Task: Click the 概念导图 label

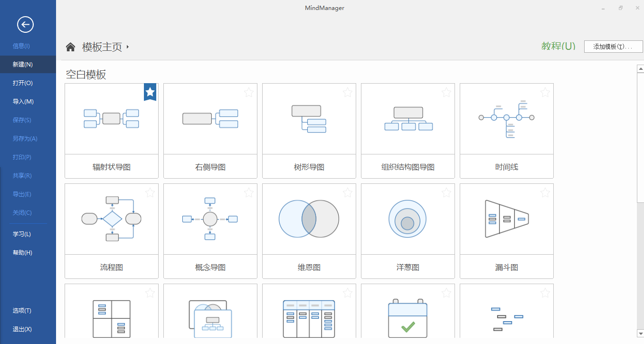Action: click(210, 268)
